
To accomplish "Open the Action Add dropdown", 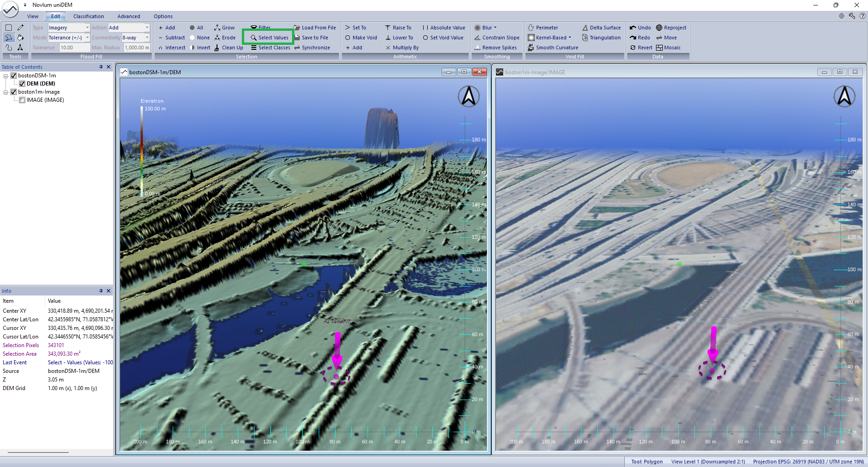I will [x=147, y=28].
